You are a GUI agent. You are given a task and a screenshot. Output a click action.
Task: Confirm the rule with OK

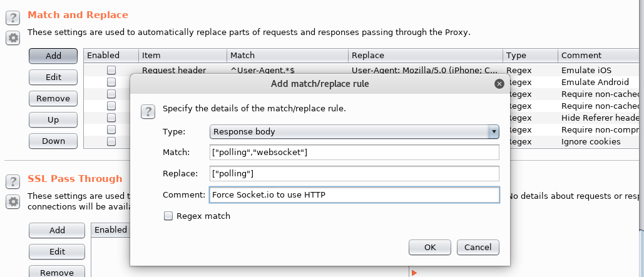(x=429, y=247)
